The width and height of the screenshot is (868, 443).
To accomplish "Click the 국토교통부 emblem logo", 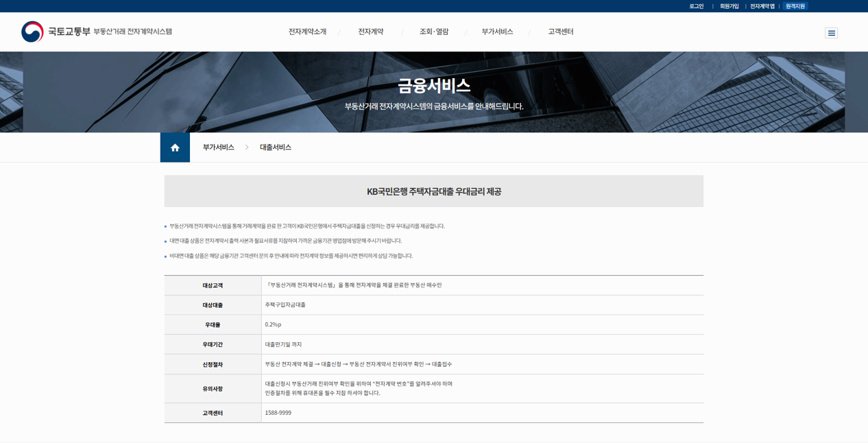I will point(32,32).
